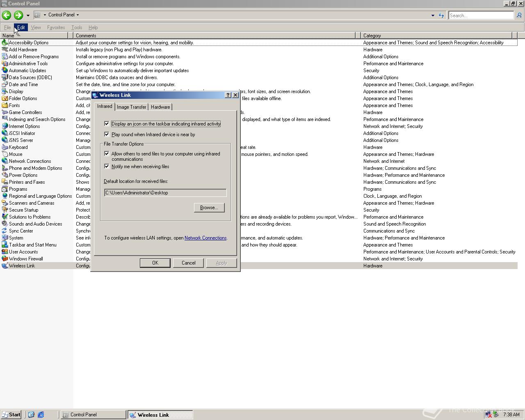
Task: Click the Sounds and Audio Devices icon
Action: click(x=5, y=224)
